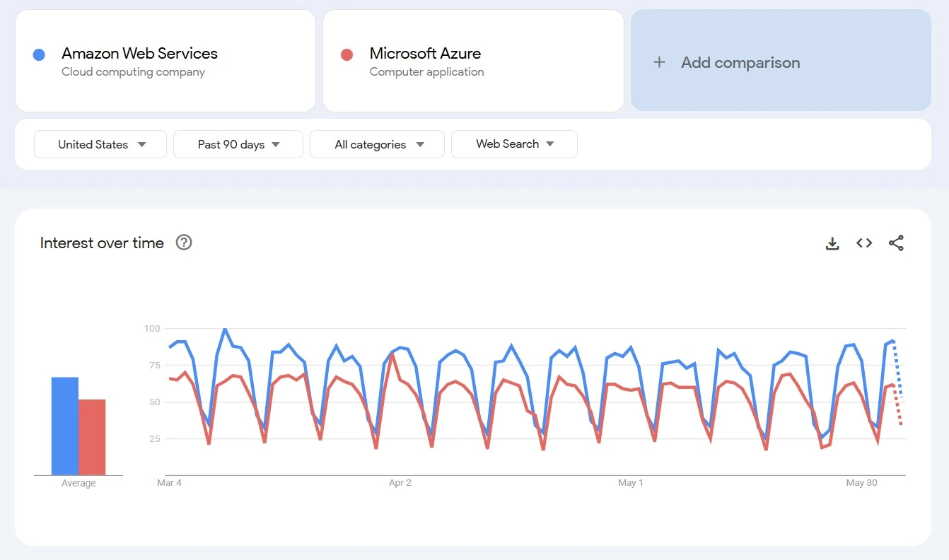This screenshot has height=560, width=949.
Task: Click the May 30 axis label
Action: point(861,483)
